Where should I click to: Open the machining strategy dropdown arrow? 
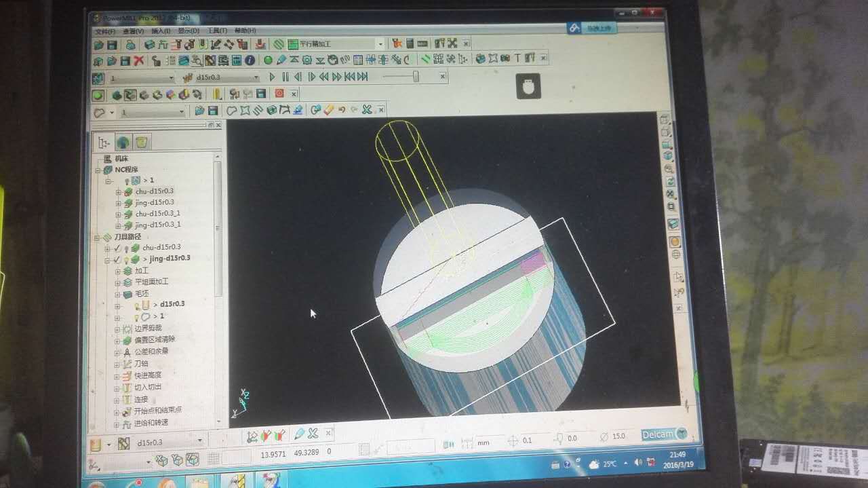click(x=380, y=44)
